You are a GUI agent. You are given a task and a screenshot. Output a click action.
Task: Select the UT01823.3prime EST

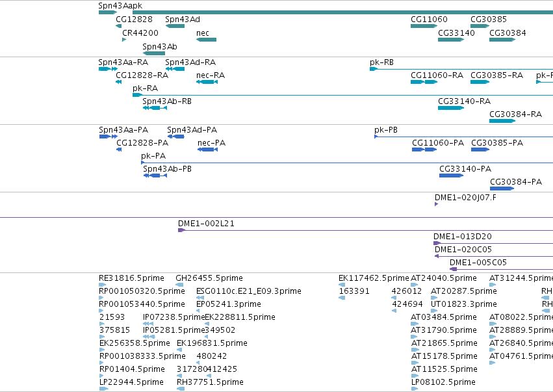coord(434,311)
